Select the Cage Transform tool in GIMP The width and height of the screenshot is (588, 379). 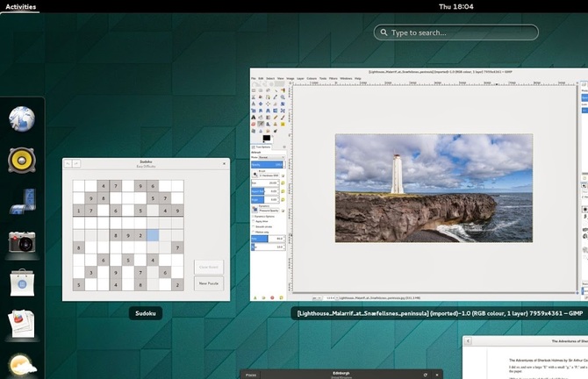click(283, 111)
